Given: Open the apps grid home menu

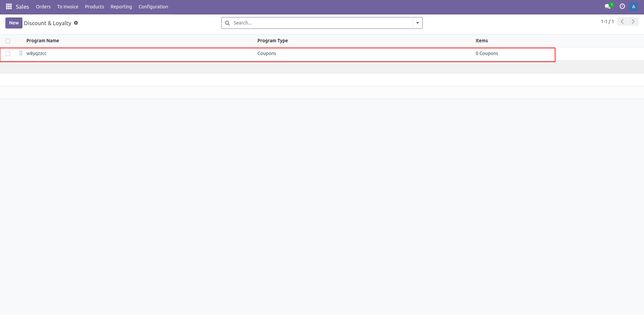Looking at the screenshot, I should pyautogui.click(x=9, y=7).
